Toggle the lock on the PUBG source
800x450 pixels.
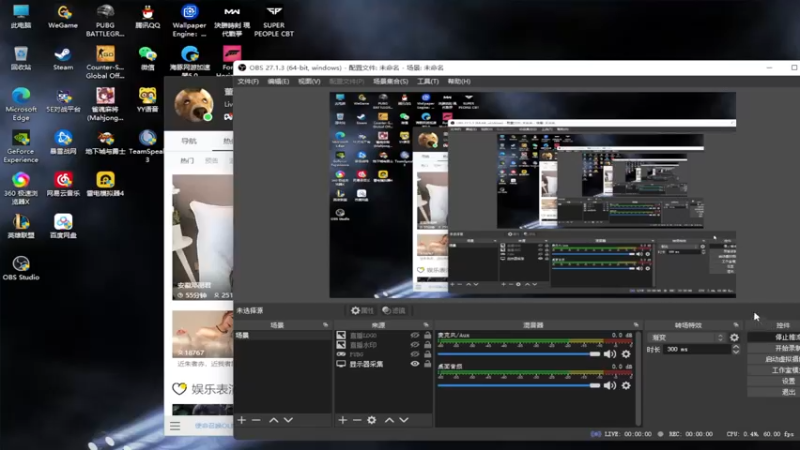click(428, 354)
